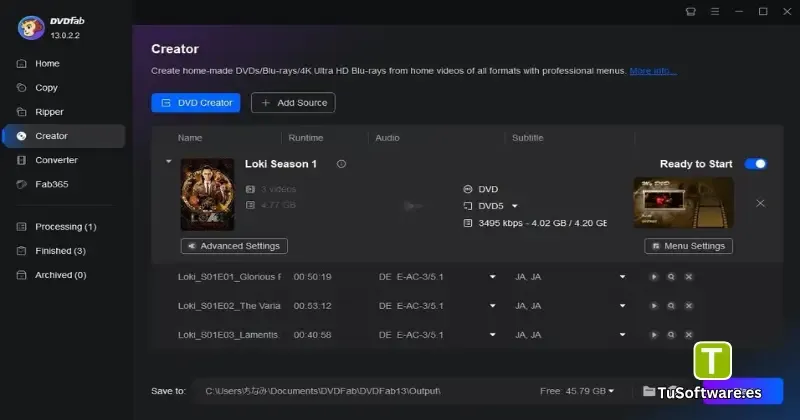Viewport: 800px width, 420px height.
Task: Click the DVD Creator mode button
Action: (x=196, y=103)
